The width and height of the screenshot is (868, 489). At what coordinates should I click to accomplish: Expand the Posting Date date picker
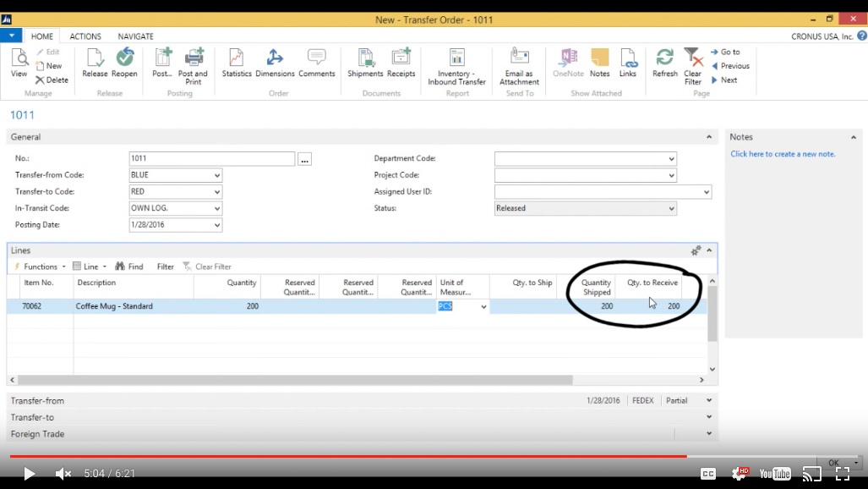click(x=216, y=224)
